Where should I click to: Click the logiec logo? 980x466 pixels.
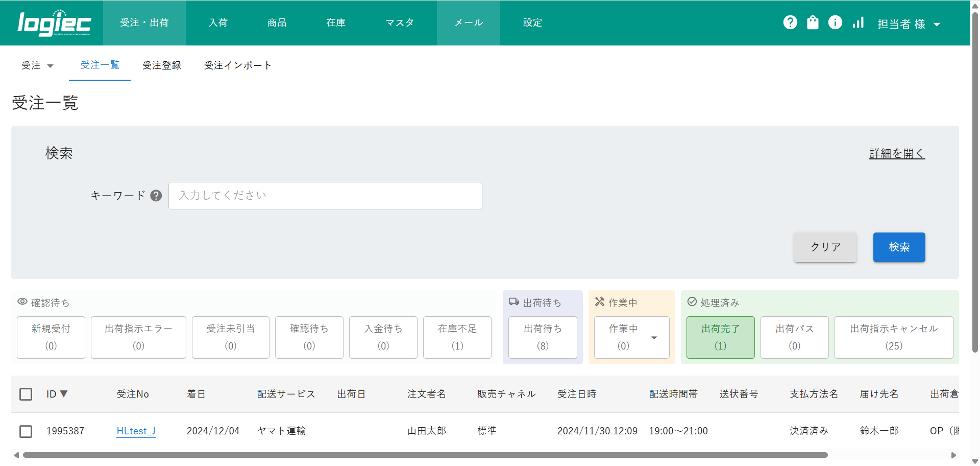coord(54,23)
